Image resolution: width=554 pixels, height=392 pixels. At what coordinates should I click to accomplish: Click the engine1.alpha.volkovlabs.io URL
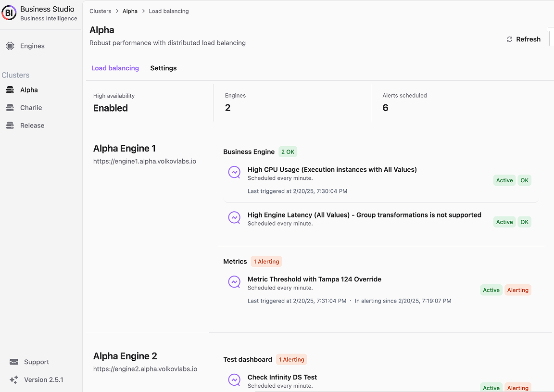[145, 161]
